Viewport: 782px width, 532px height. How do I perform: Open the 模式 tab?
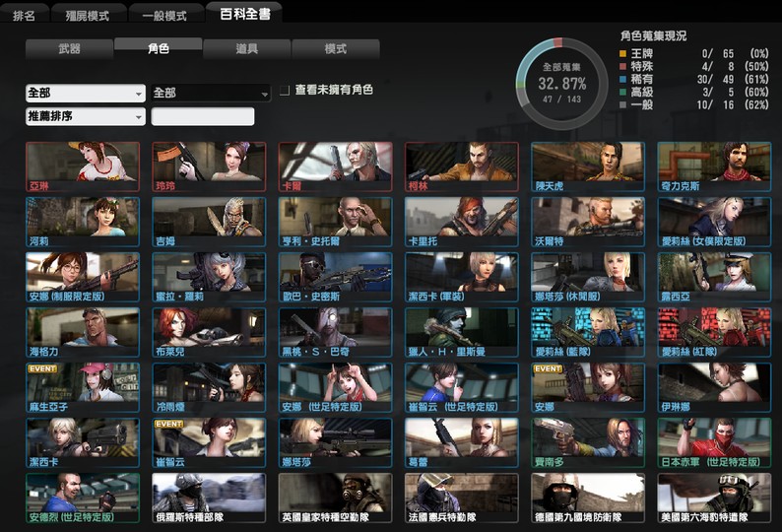(336, 49)
